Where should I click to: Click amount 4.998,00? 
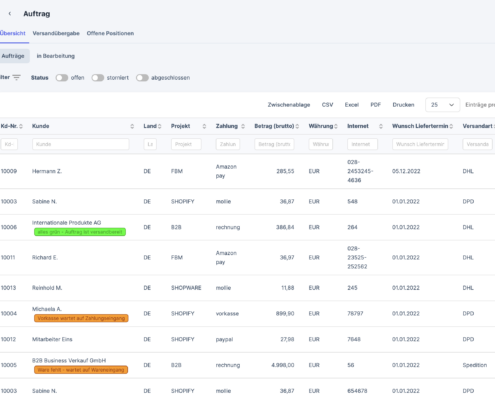(x=283, y=365)
